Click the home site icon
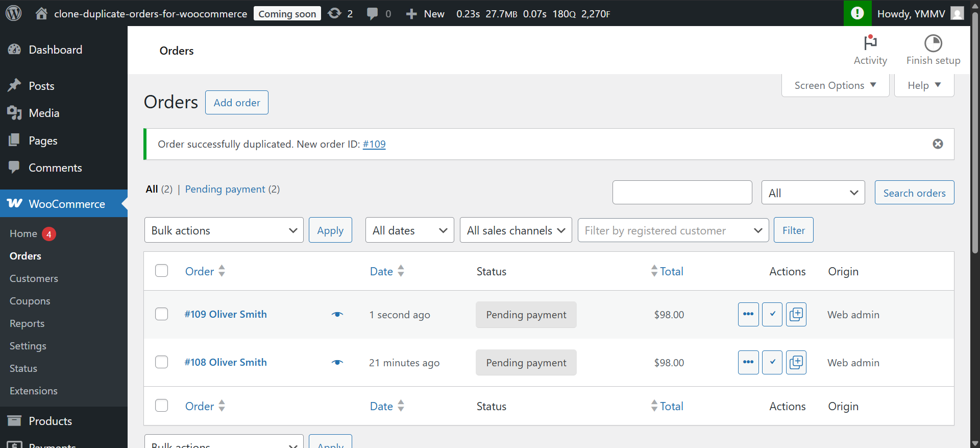 (41, 13)
